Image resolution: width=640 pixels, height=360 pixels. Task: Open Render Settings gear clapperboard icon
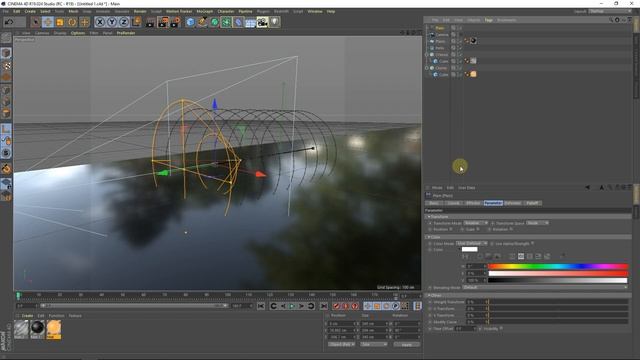(175, 22)
